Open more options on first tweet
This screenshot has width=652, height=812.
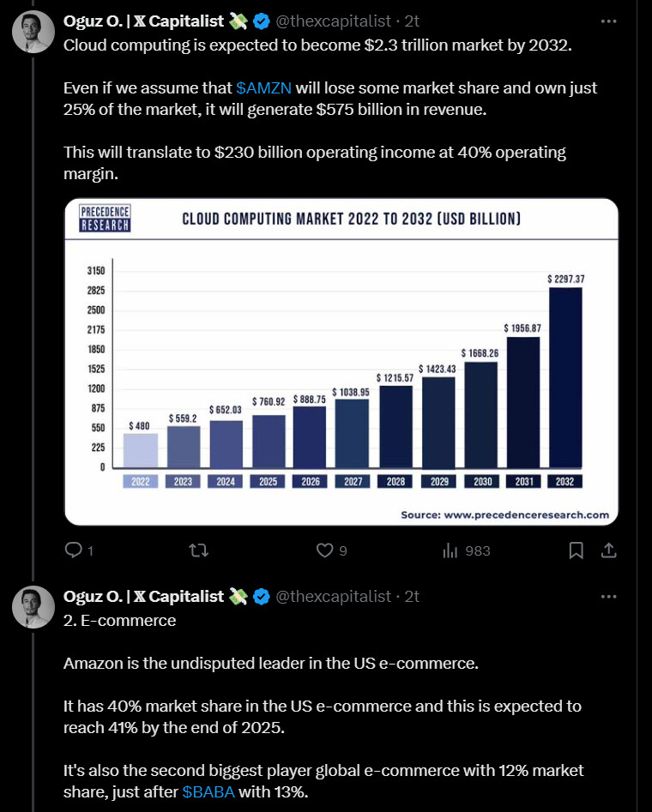click(608, 21)
